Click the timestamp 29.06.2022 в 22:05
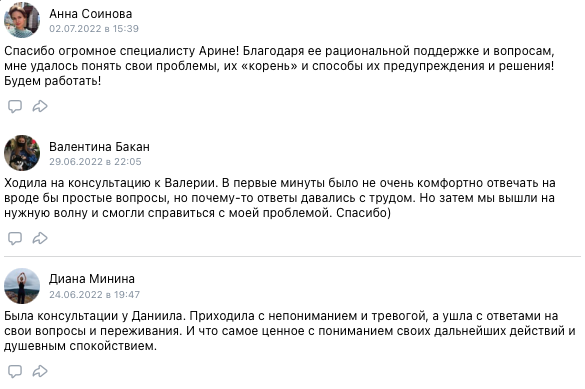The image size is (585, 389). [x=95, y=161]
